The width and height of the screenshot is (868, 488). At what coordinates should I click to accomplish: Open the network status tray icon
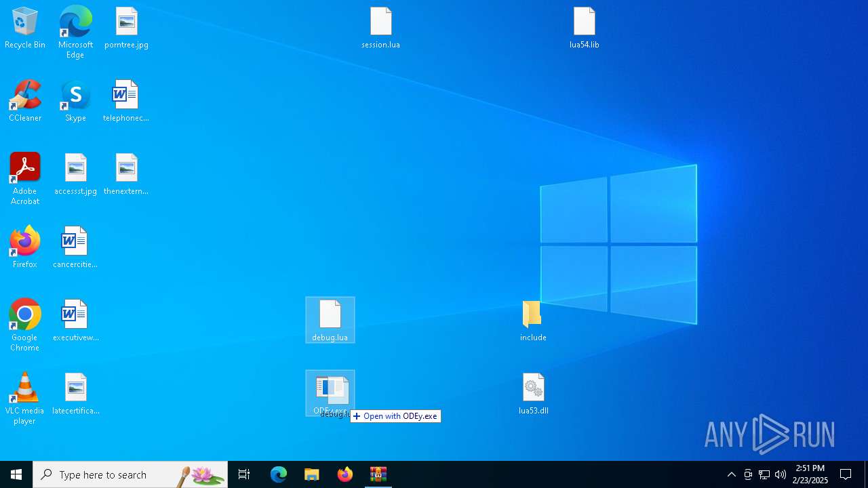coord(764,474)
